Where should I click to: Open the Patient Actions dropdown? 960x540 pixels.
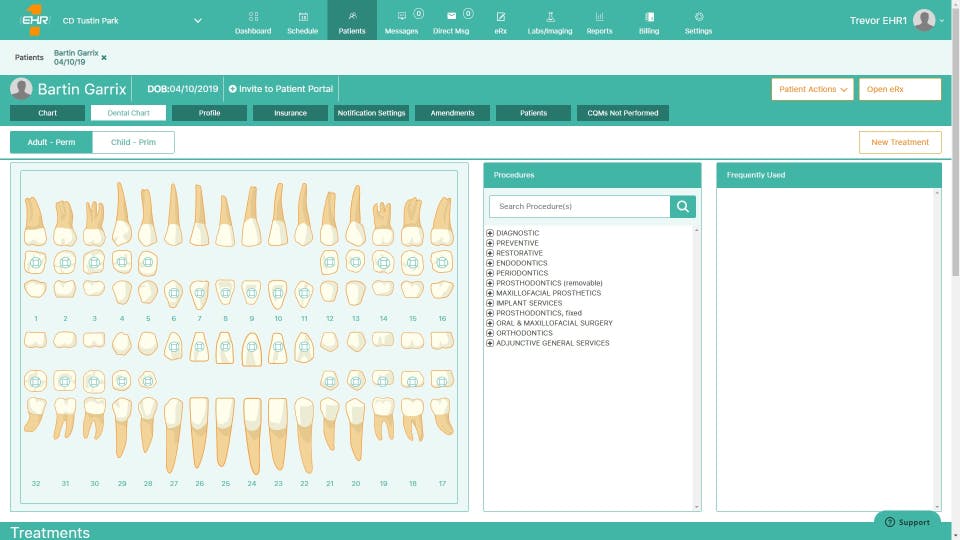point(812,89)
